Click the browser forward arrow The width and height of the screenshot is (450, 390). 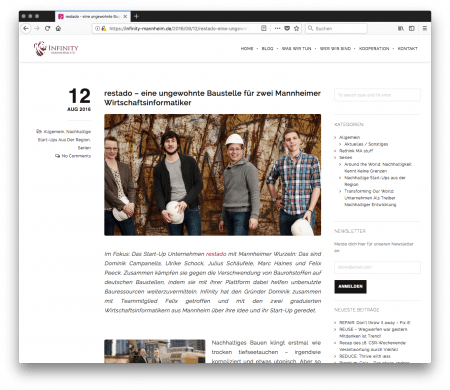(37, 28)
